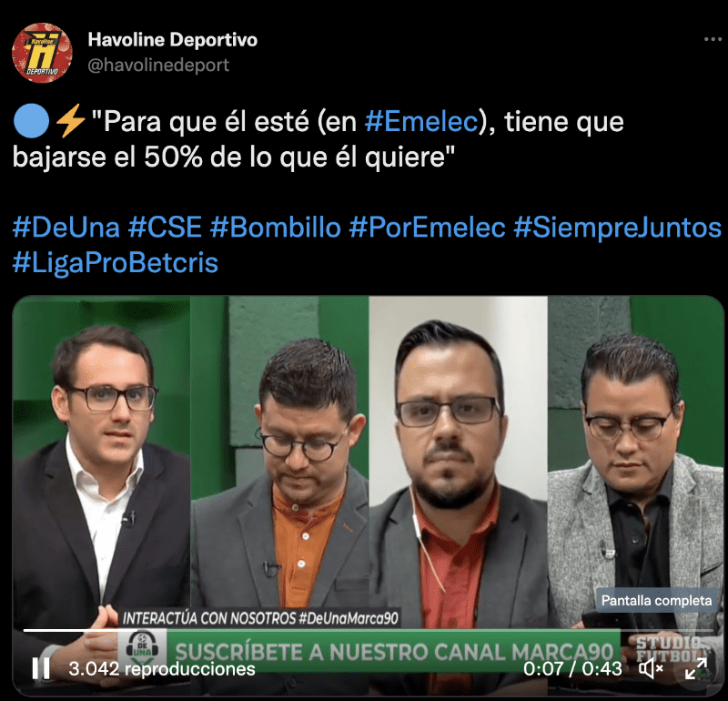Viewport: 728px width, 701px height.
Task: Open the #CSE hashtag
Action: coord(165,228)
